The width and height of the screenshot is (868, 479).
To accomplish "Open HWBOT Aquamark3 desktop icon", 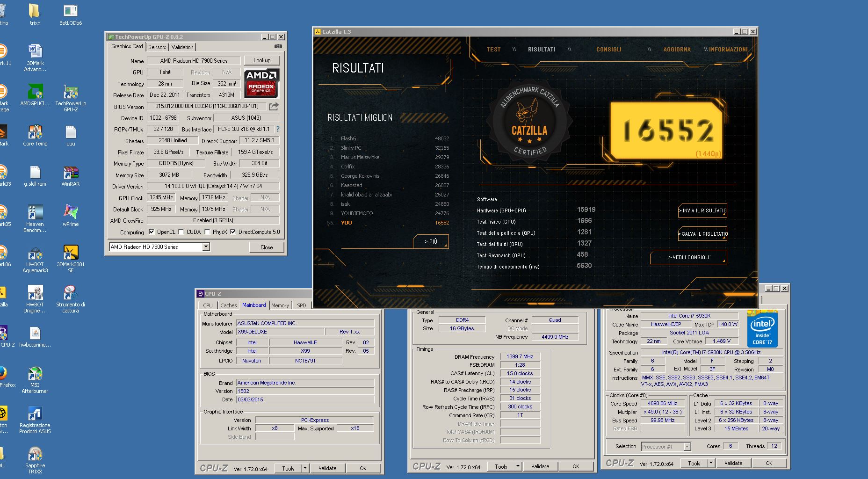I will [35, 259].
